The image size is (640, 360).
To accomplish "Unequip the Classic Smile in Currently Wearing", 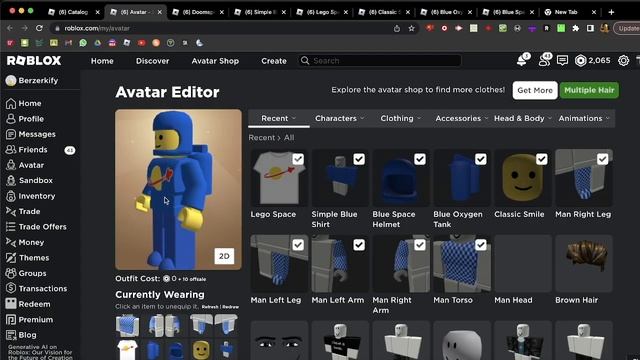I will pyautogui.click(x=201, y=350).
